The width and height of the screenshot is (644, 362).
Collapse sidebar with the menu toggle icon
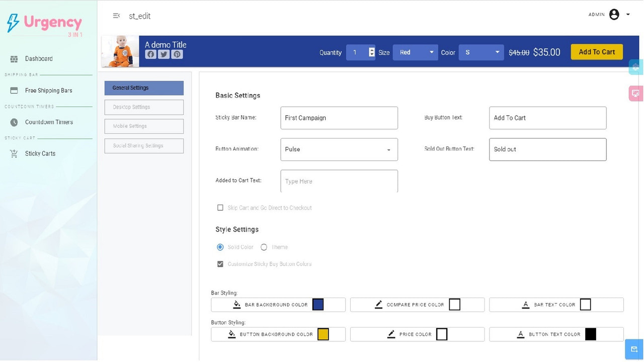tap(117, 16)
